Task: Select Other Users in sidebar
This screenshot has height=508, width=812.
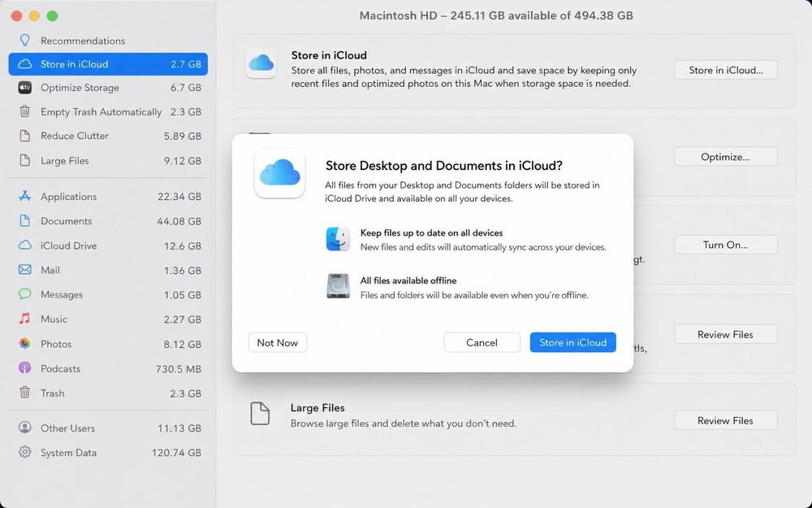Action: pyautogui.click(x=108, y=428)
